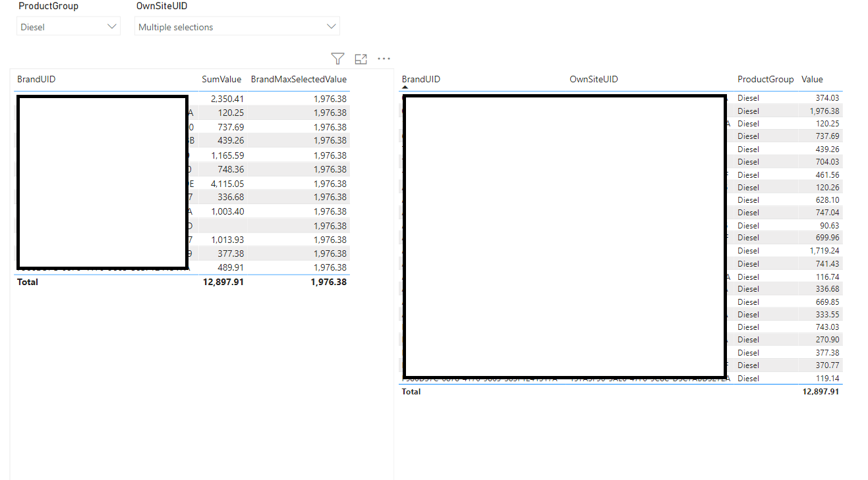Sort by the BrandMaxSelectedValue column header
This screenshot has width=868, height=480.
point(299,79)
